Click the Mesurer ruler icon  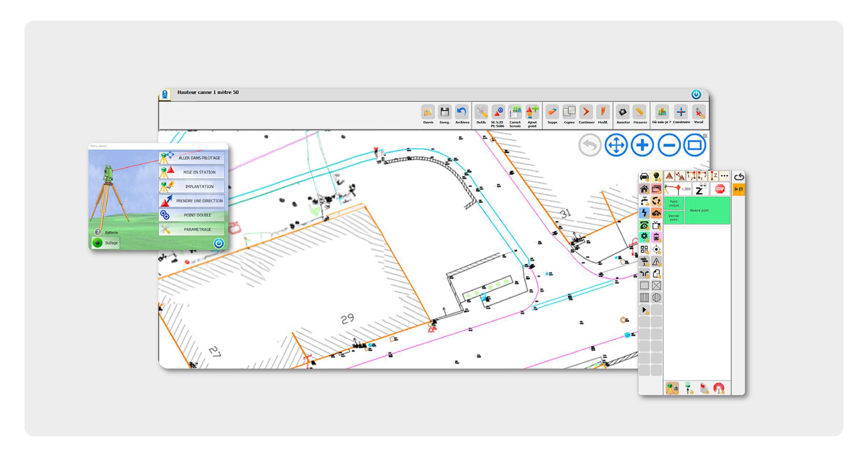click(639, 112)
